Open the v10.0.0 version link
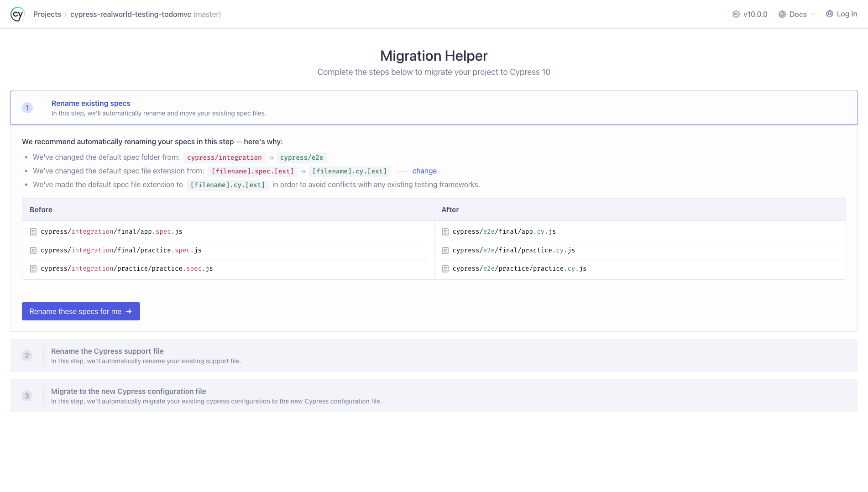The width and height of the screenshot is (868, 492). pyautogui.click(x=750, y=14)
